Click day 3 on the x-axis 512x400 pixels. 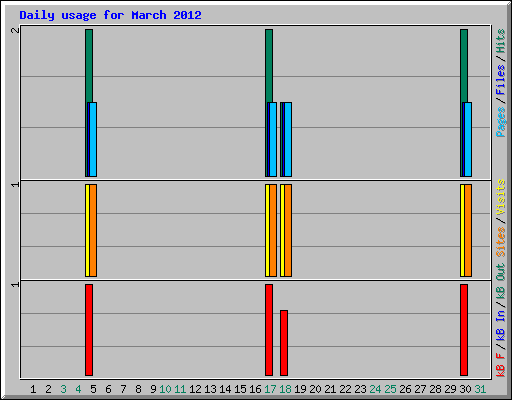[x=63, y=389]
